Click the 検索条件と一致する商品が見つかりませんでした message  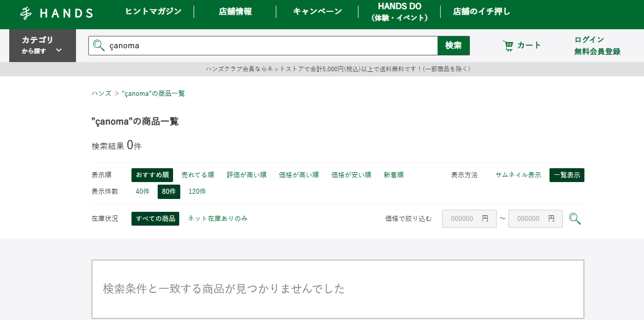[223, 289]
